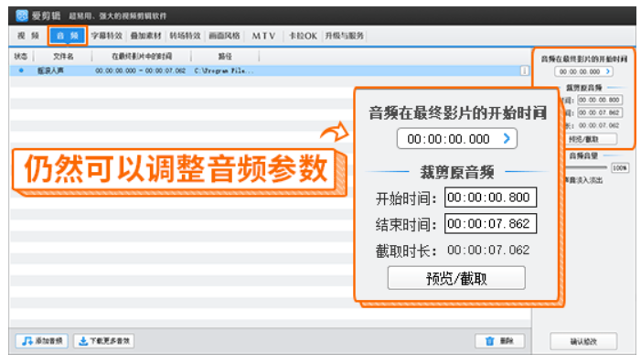Click the 音频音量 volume slider

click(x=586, y=167)
